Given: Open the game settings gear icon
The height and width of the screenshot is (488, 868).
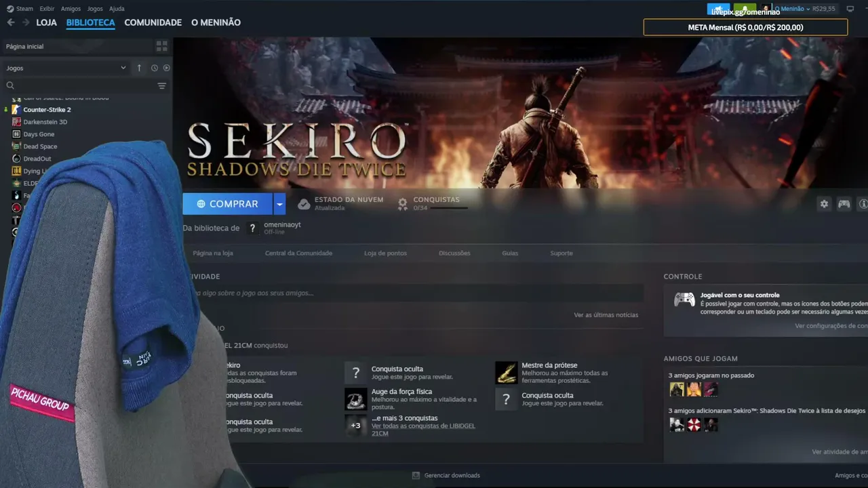Looking at the screenshot, I should point(824,204).
